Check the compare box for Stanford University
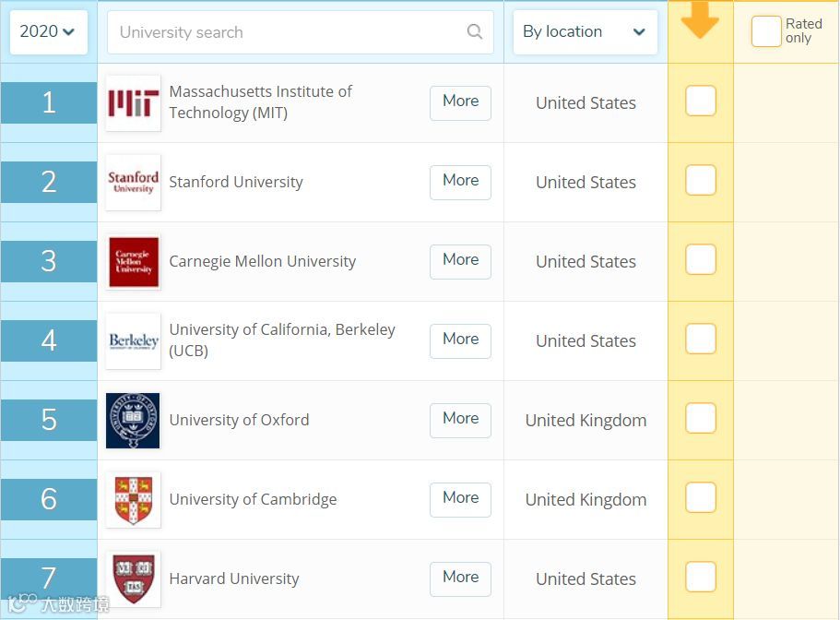Image resolution: width=840 pixels, height=620 pixels. [x=701, y=180]
